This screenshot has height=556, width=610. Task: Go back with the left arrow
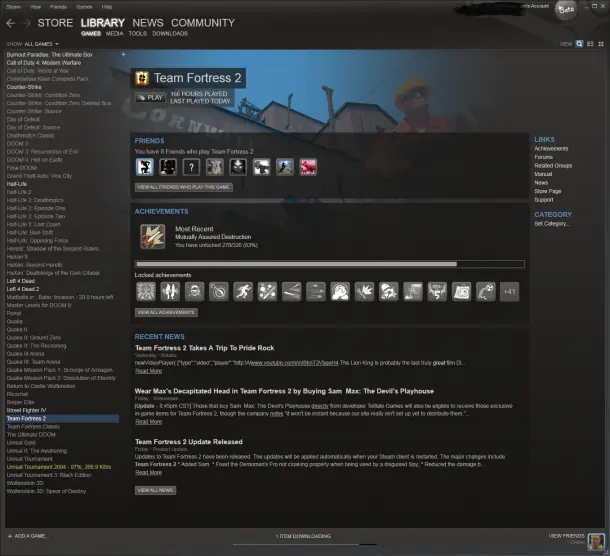coord(11,23)
